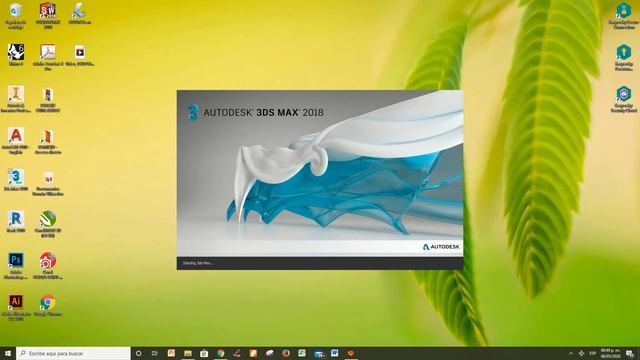
Task: Show hidden system tray icons
Action: pyautogui.click(x=571, y=353)
